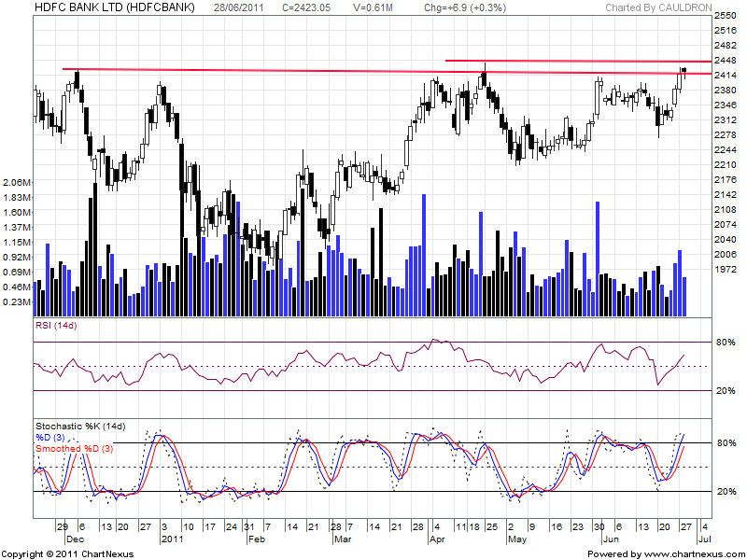Click the 2.06M volume axis label
The width and height of the screenshot is (747, 560).
click(x=18, y=182)
